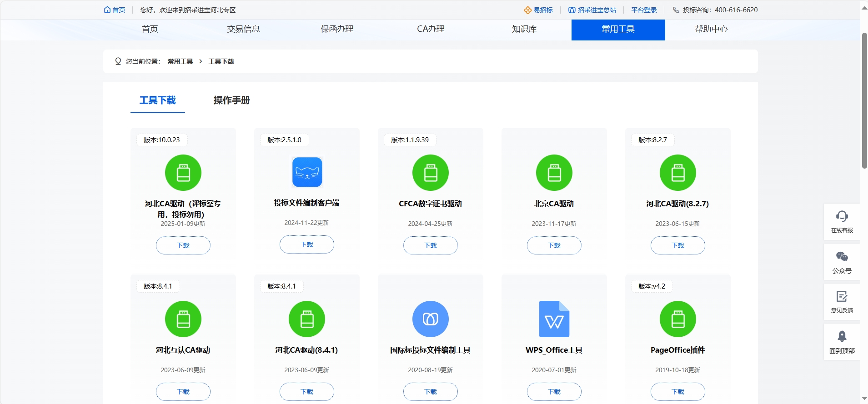Open the 交易信息 navigation menu

(243, 29)
